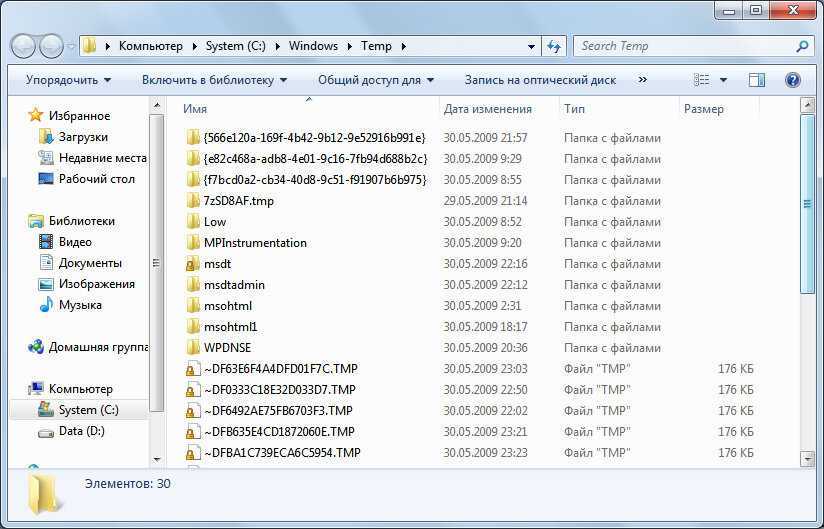Screen dimensions: 824x529
Task: Select folder {f7bcd0a2-cb34-40d8-9c51-f91907b6b975}
Action: [x=315, y=180]
